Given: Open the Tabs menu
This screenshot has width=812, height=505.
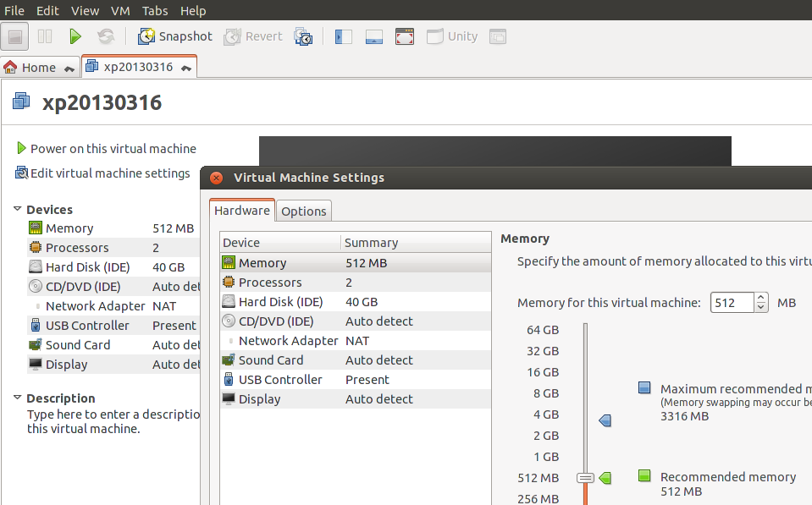Looking at the screenshot, I should pyautogui.click(x=155, y=10).
